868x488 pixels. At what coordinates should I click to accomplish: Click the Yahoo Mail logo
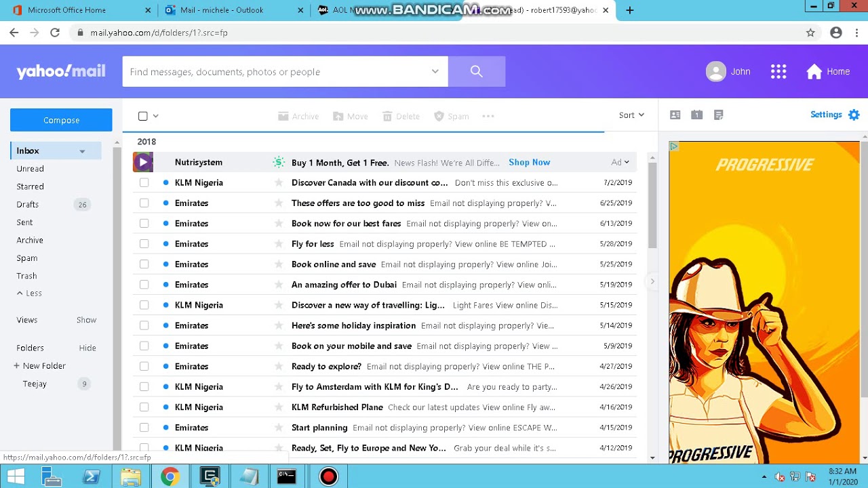[61, 71]
